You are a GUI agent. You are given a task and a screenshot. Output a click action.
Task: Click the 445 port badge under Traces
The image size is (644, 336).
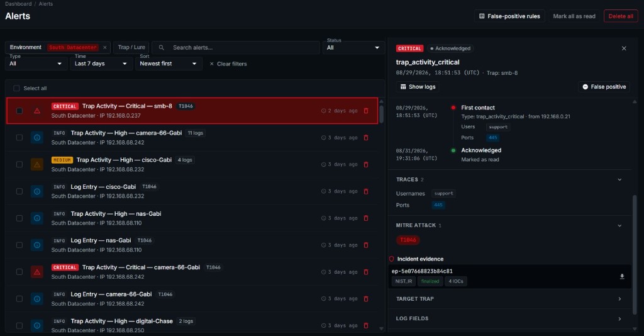point(438,205)
